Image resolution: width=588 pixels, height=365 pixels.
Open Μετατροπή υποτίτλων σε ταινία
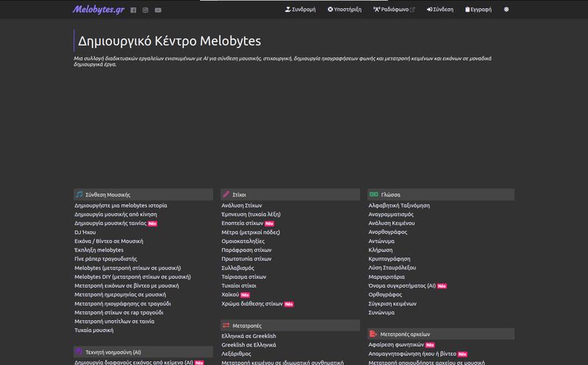click(x=114, y=321)
